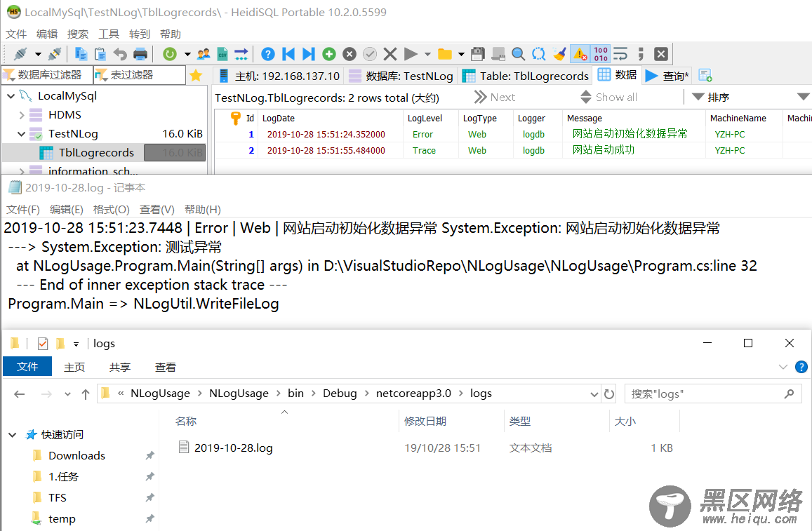Go to first row with blue arrow icon
This screenshot has height=531, width=812.
coord(288,54)
